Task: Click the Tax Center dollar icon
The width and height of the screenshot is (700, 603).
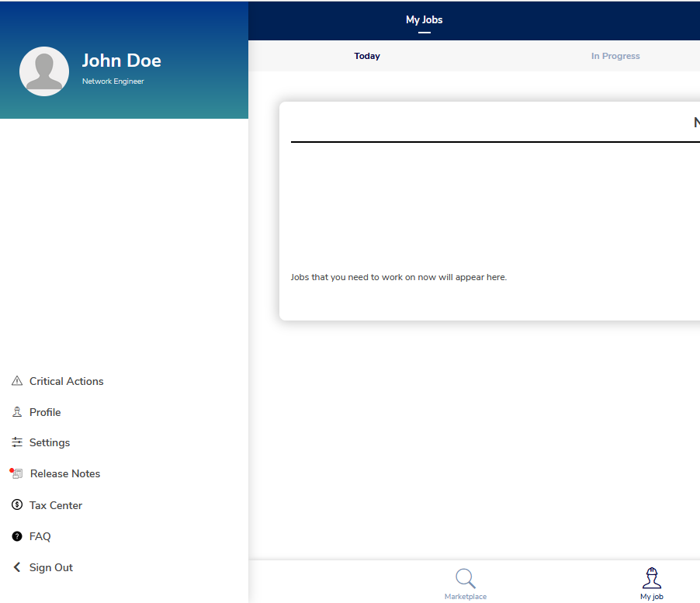Action: tap(17, 504)
